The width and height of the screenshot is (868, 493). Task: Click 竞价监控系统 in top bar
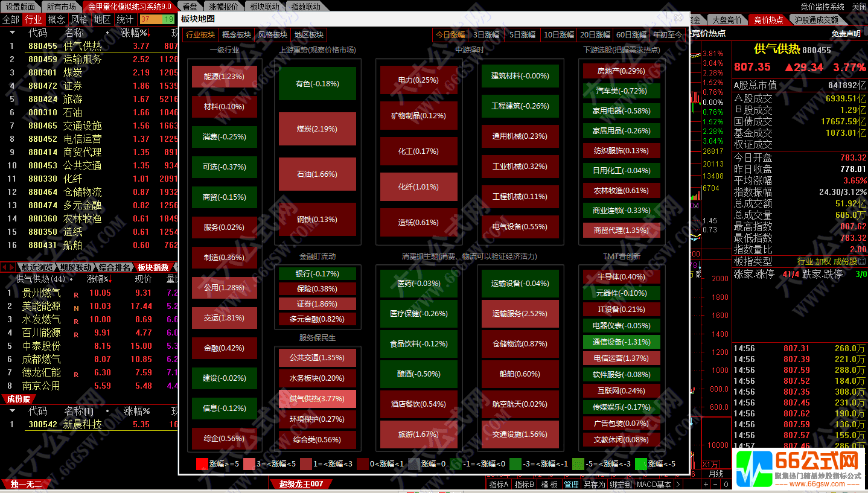(x=823, y=7)
